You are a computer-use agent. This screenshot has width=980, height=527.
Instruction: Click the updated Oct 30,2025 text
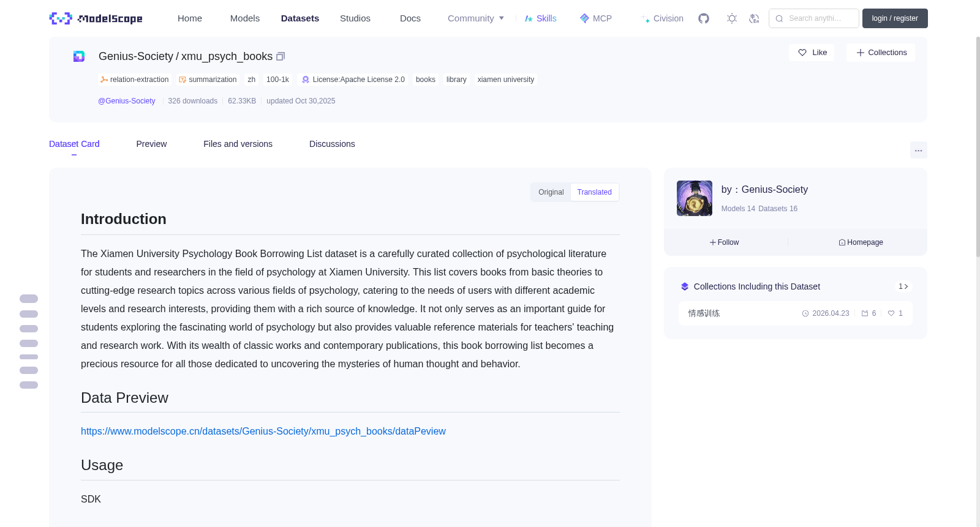[x=301, y=101]
